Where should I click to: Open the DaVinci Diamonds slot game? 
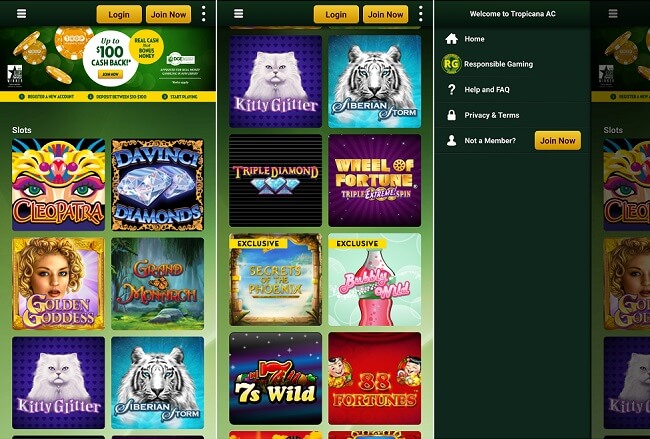pos(158,184)
